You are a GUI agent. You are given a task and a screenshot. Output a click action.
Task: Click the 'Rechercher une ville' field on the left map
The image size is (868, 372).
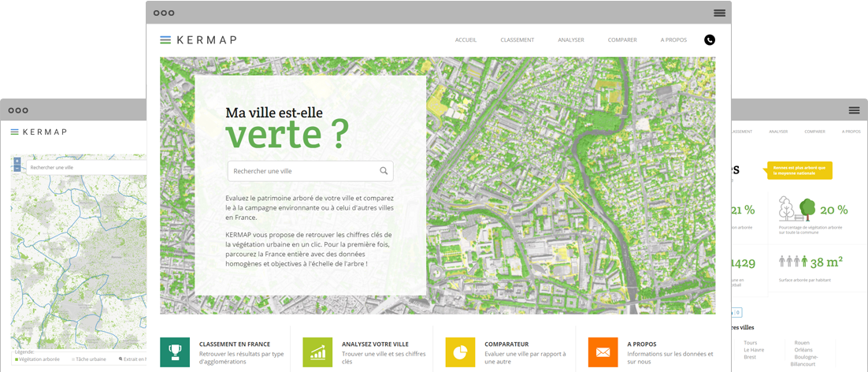click(87, 167)
